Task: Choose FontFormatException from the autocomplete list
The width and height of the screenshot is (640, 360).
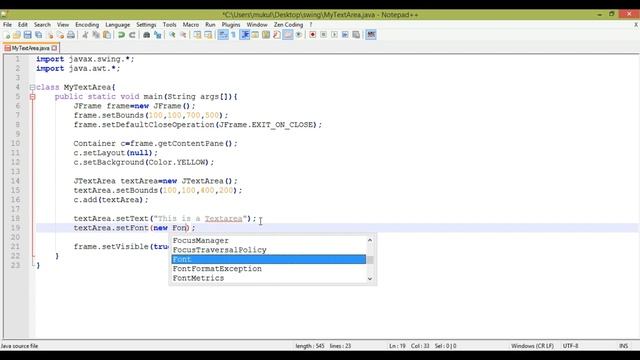Action: (268, 269)
